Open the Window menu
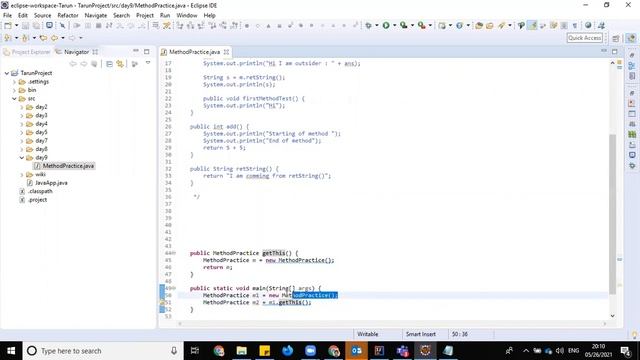Image resolution: width=640 pixels, height=360 pixels. click(187, 15)
